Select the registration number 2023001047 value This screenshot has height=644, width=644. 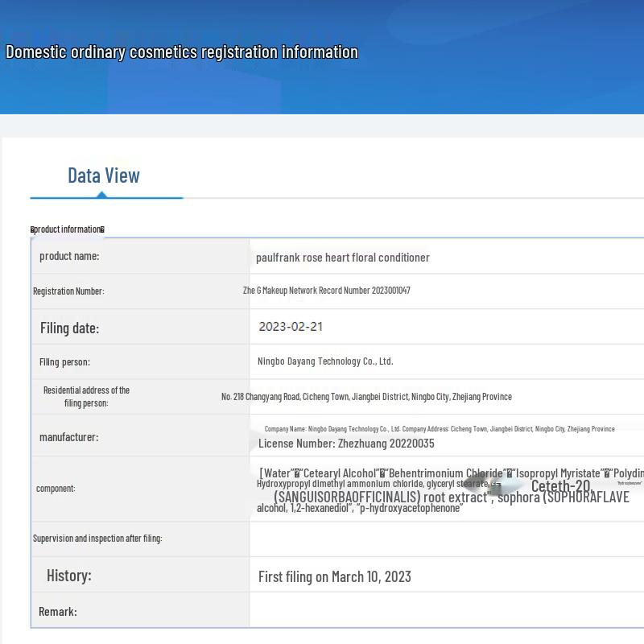click(x=326, y=291)
